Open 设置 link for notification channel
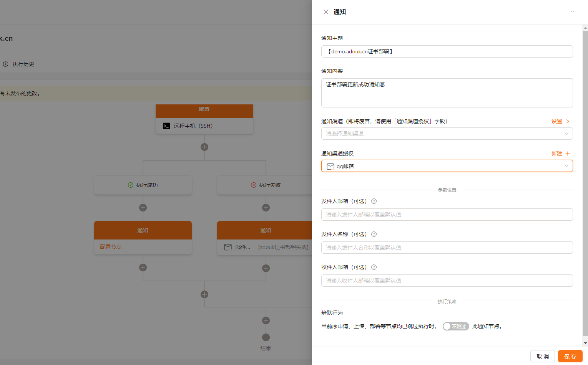 point(560,121)
